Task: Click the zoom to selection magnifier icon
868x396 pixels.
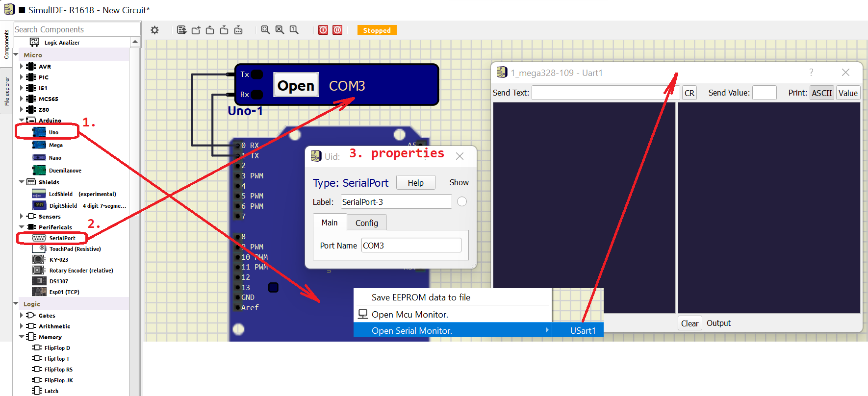Action: (x=280, y=30)
